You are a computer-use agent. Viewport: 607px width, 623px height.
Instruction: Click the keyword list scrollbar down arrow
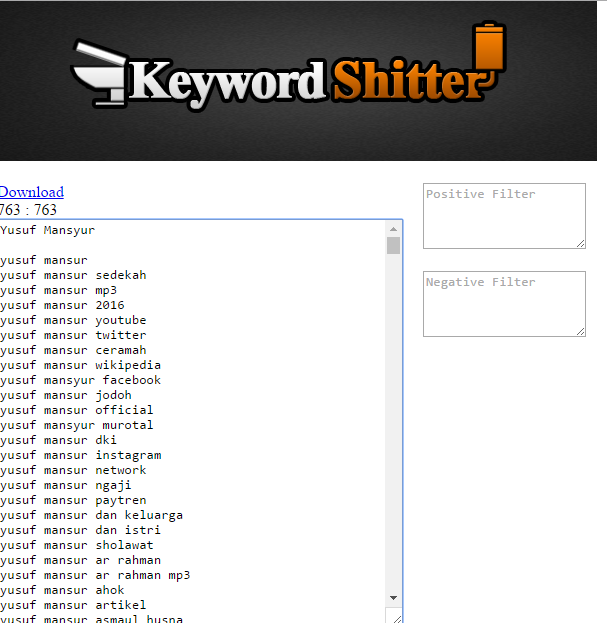393,598
